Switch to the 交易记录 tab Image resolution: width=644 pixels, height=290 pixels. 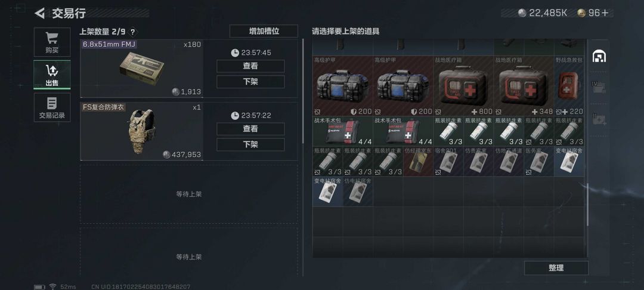[52, 107]
